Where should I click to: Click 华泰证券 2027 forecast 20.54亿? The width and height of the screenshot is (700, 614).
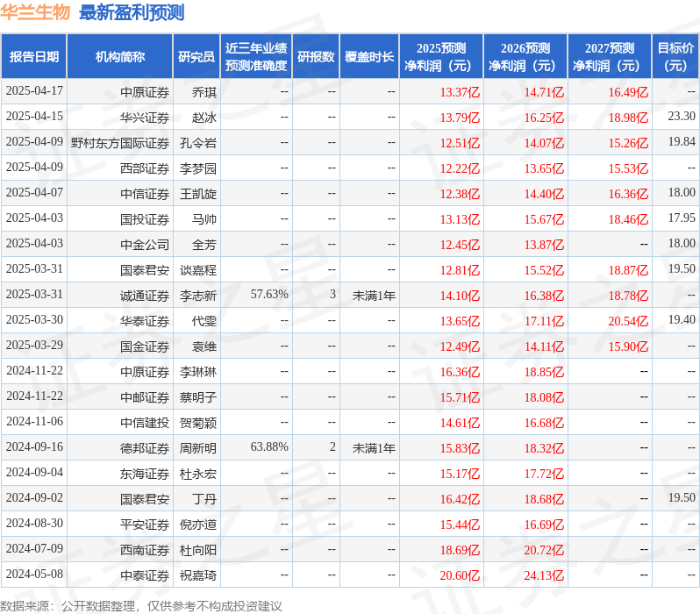628,321
